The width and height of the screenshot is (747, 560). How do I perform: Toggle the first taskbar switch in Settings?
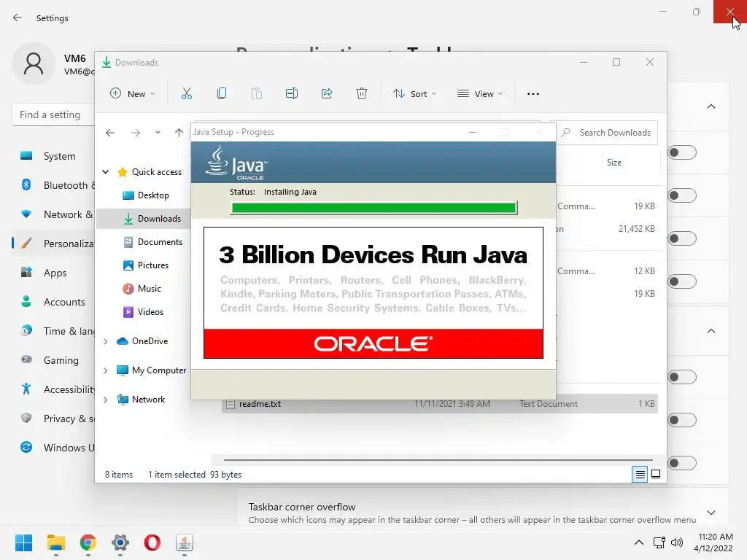click(x=682, y=153)
